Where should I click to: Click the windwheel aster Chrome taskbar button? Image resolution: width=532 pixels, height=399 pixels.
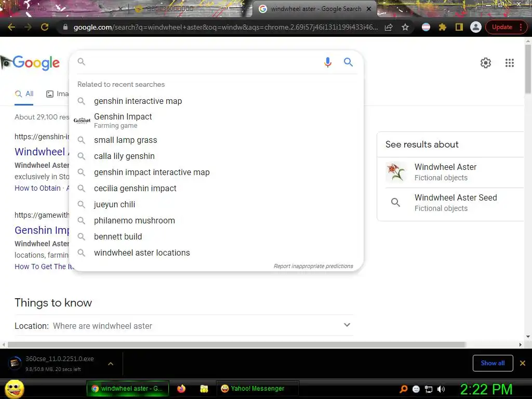tap(128, 389)
